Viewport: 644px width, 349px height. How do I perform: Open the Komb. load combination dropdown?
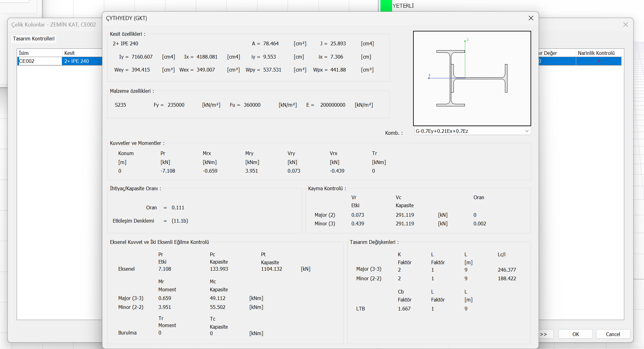pos(472,131)
